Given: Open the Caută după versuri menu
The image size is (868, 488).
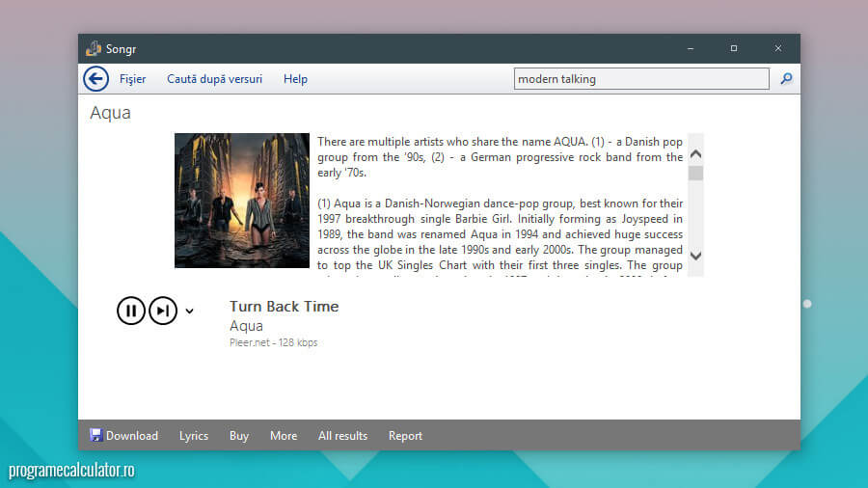Looking at the screenshot, I should [214, 79].
